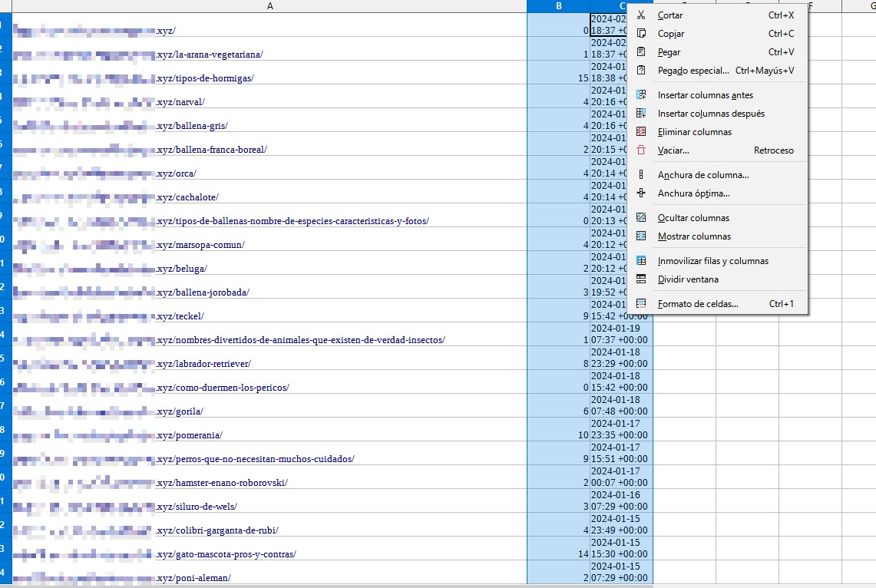Click the Insertar columnas después icon
This screenshot has width=876, height=588.
tap(641, 114)
